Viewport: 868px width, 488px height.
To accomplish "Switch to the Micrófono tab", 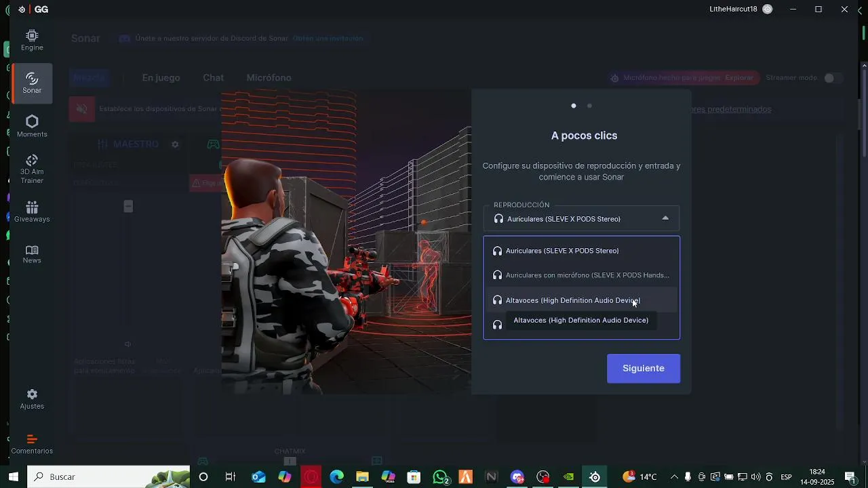I will pos(269,78).
